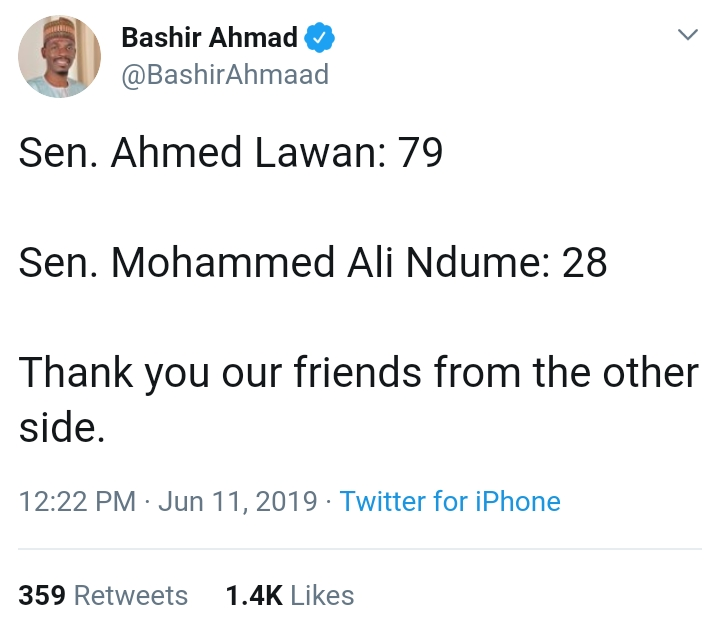Viewport: 720px width, 620px height.
Task: Click the vote count 79 after Lawan
Action: (420, 153)
